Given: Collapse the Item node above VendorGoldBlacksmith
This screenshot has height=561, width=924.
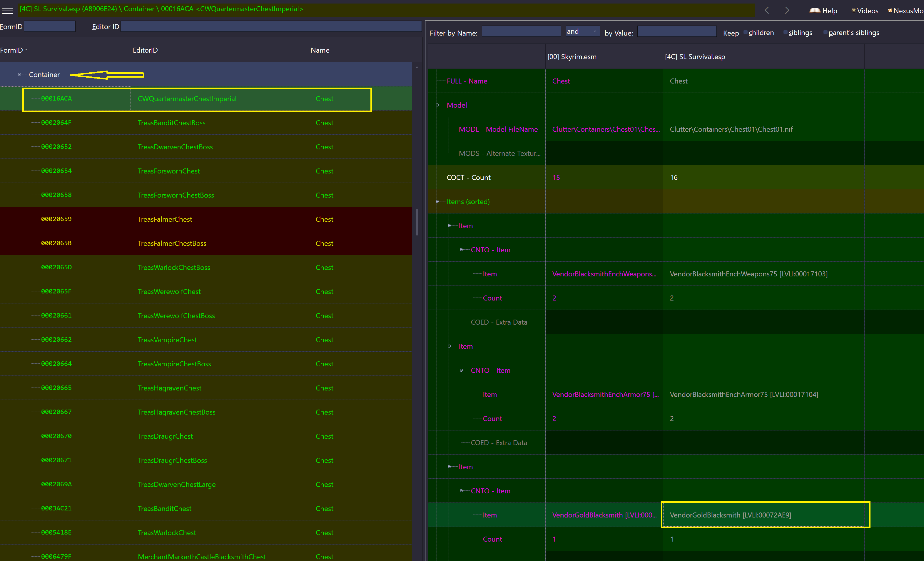Looking at the screenshot, I should 449,467.
